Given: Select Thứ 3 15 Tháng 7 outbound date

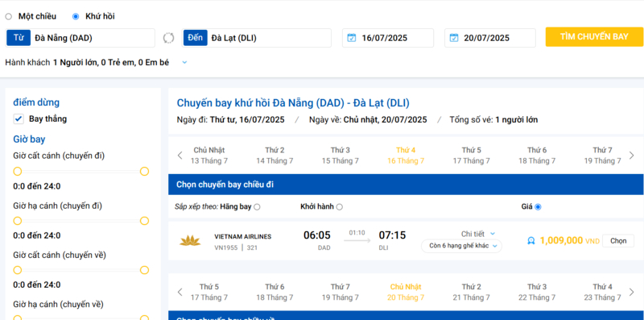Looking at the screenshot, I should tap(340, 156).
